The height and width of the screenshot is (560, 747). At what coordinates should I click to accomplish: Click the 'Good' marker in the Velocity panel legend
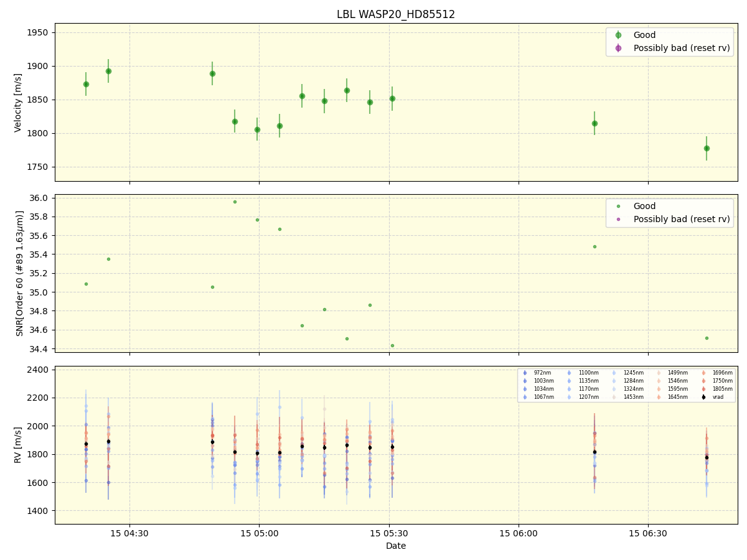pyautogui.click(x=618, y=35)
